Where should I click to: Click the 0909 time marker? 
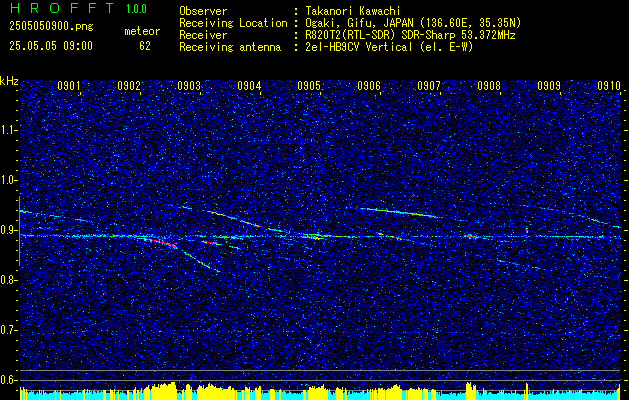point(549,86)
